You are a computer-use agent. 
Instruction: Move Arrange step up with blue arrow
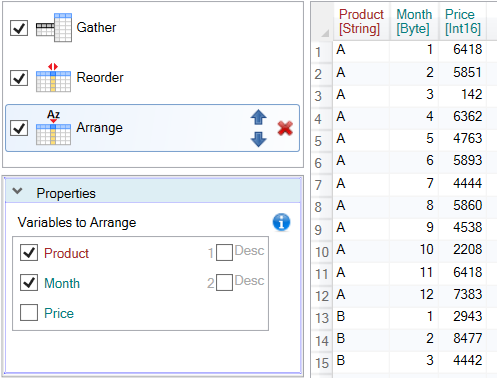(x=259, y=117)
